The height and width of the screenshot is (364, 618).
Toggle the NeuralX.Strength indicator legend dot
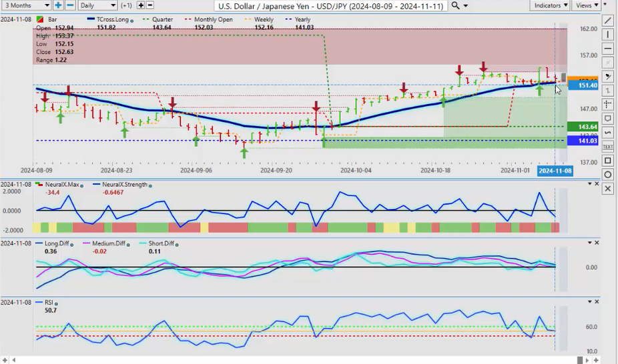pyautogui.click(x=151, y=186)
